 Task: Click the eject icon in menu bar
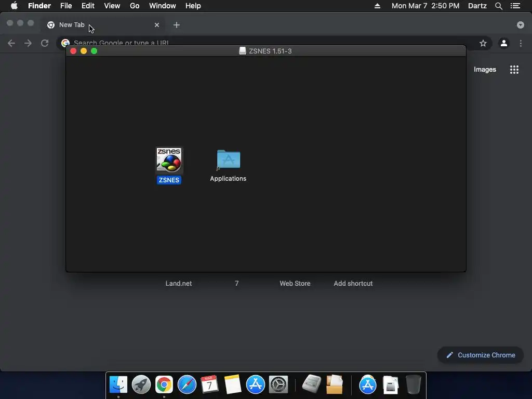coord(377,6)
